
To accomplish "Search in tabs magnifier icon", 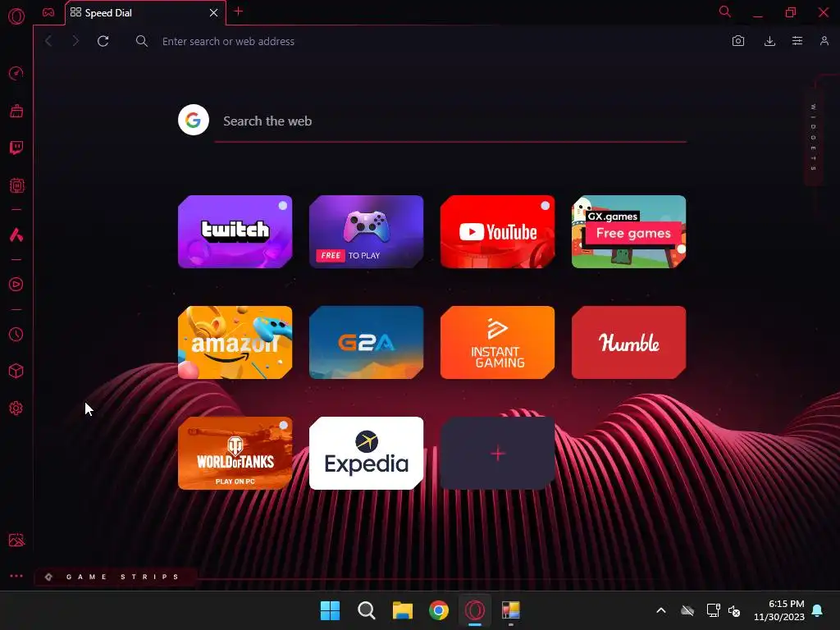I will click(x=725, y=11).
